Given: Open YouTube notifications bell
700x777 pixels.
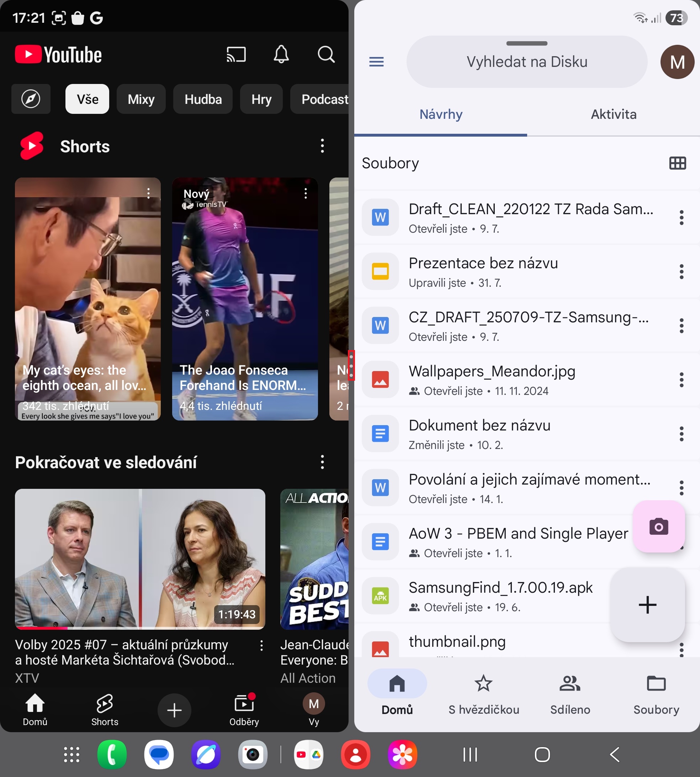Looking at the screenshot, I should click(281, 54).
